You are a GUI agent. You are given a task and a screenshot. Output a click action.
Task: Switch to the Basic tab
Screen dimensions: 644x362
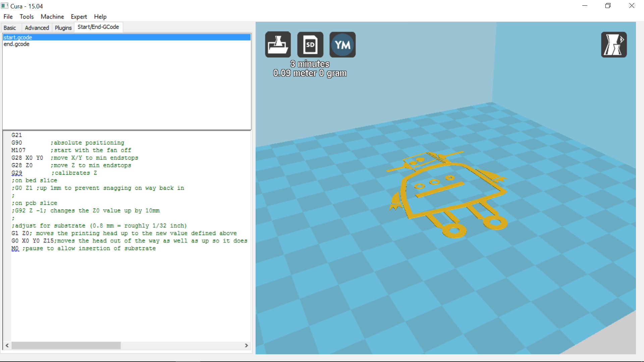point(10,27)
